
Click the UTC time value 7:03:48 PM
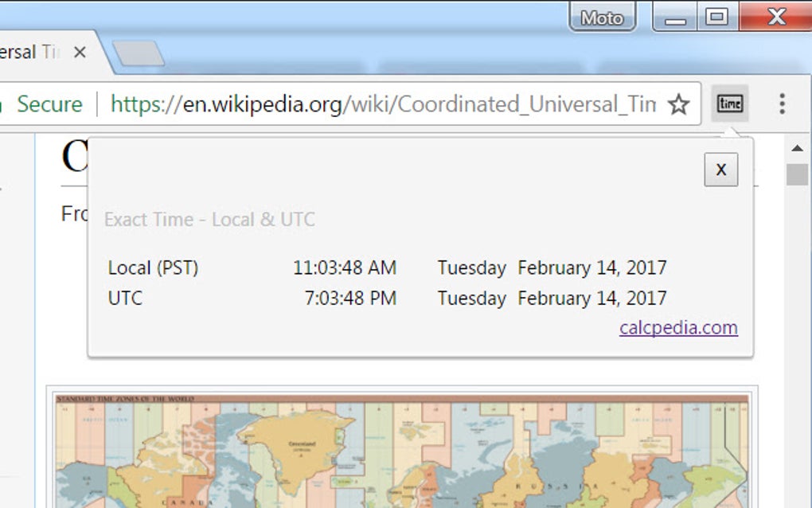(x=349, y=299)
